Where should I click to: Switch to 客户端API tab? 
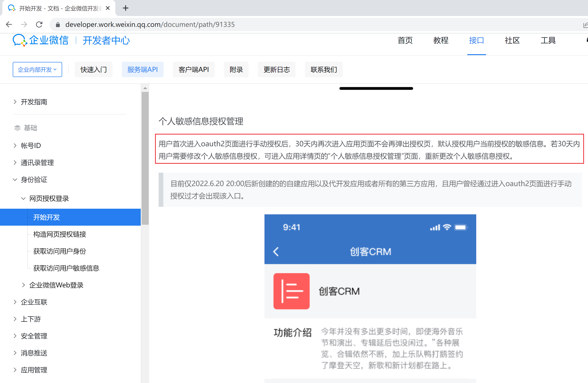click(x=194, y=69)
